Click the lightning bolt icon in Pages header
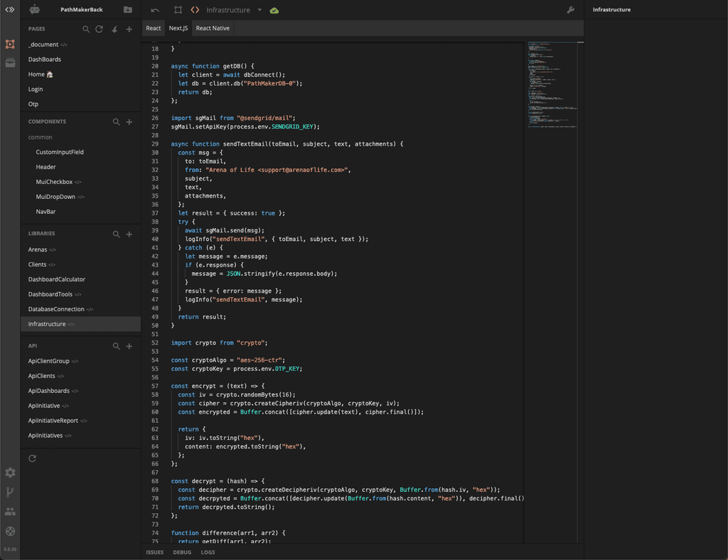This screenshot has height=560, width=728. tap(114, 29)
